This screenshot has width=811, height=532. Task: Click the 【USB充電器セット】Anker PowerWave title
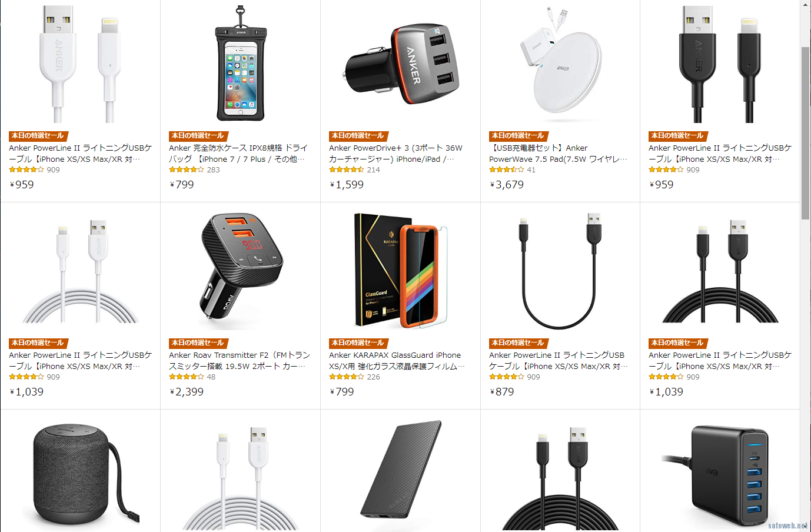tap(558, 154)
